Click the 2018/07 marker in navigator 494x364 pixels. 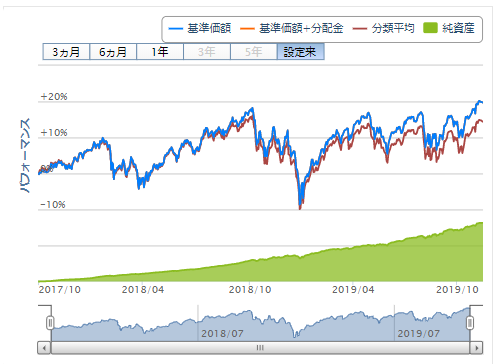click(x=222, y=333)
